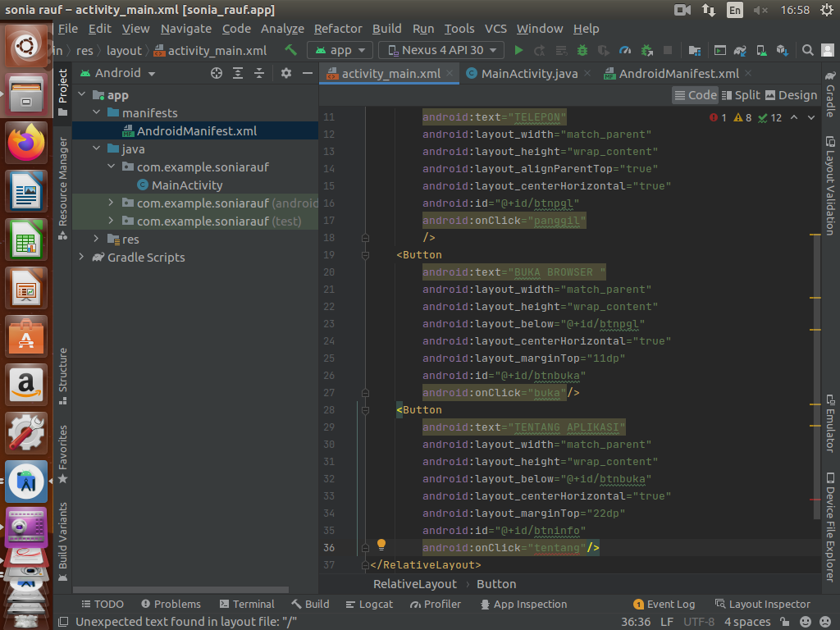Screen dimensions: 840x630
Task: Run the app with green play button
Action: click(x=518, y=50)
